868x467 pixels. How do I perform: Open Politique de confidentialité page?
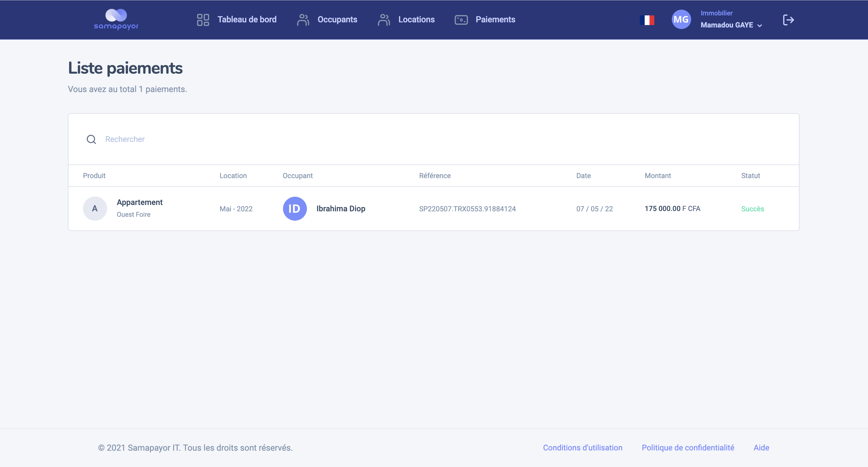point(688,447)
